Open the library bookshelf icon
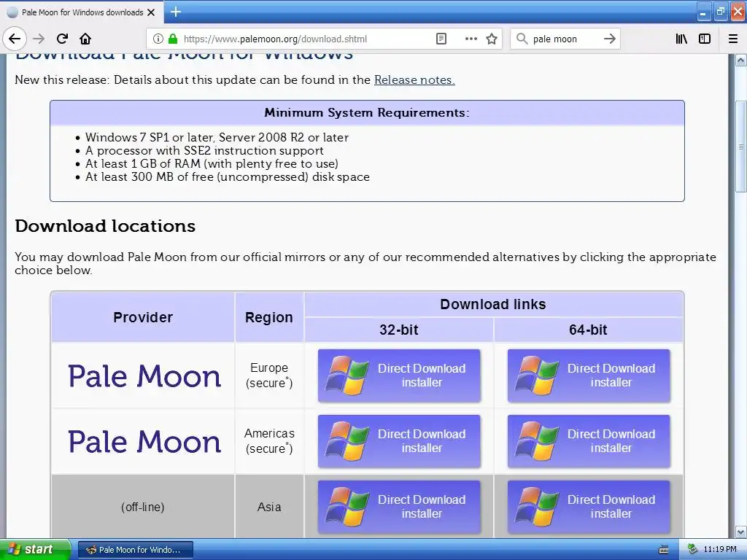This screenshot has width=747, height=560. pos(681,39)
